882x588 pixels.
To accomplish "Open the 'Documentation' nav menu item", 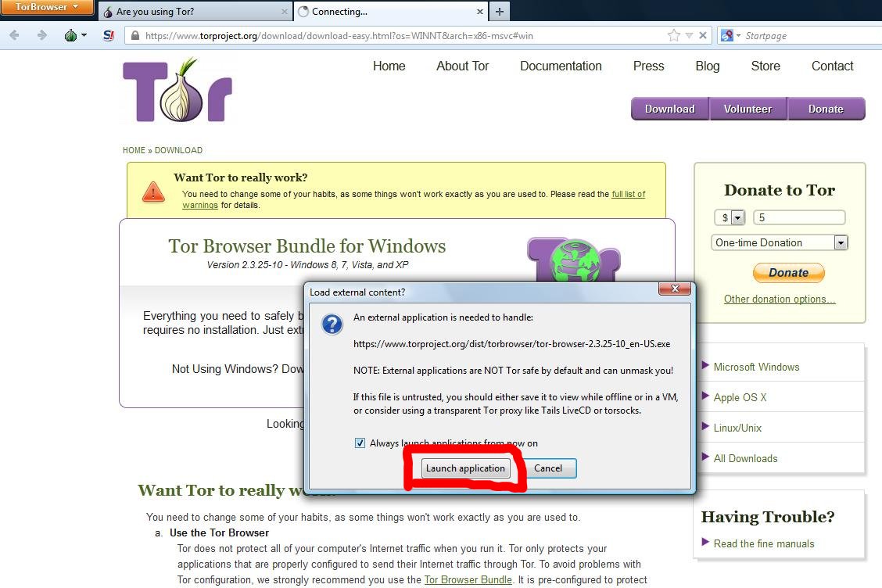I will (561, 66).
